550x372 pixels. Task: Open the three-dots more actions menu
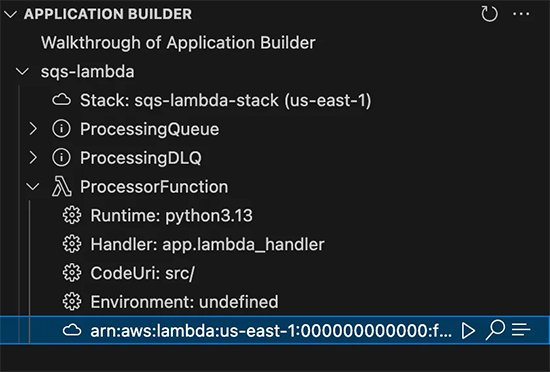521,14
